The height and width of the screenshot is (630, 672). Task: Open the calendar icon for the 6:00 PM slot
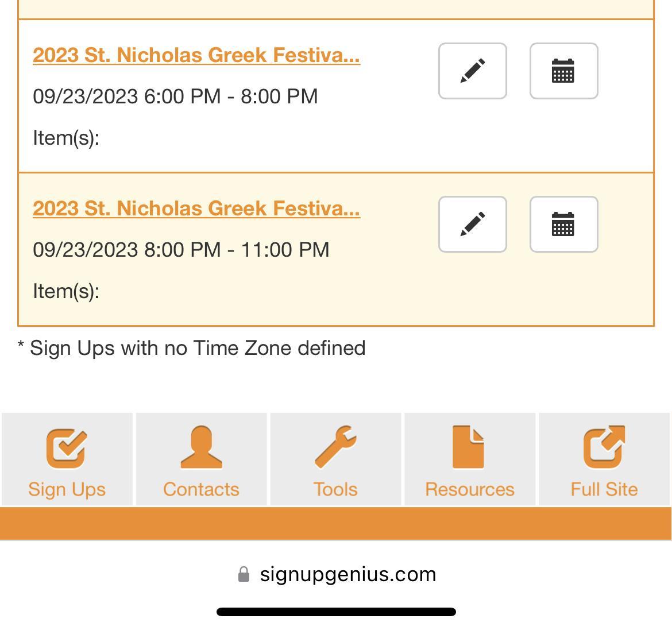pos(563,71)
